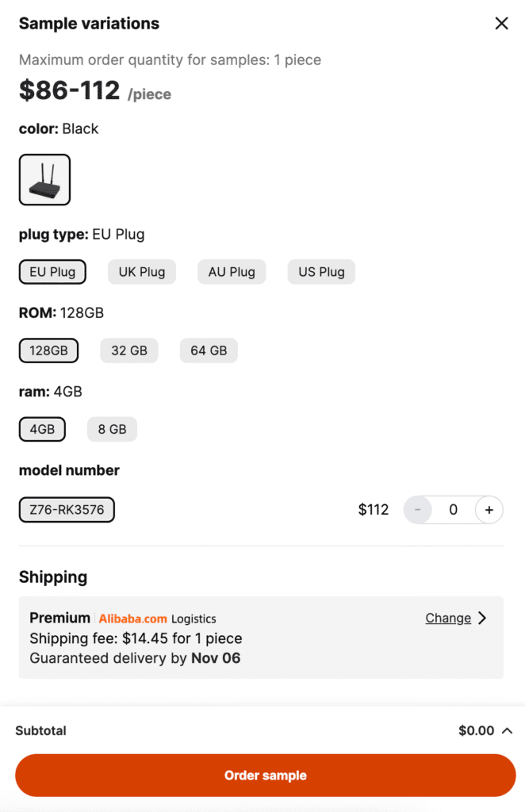This screenshot has width=525, height=812.
Task: Click the close X icon
Action: (x=501, y=23)
